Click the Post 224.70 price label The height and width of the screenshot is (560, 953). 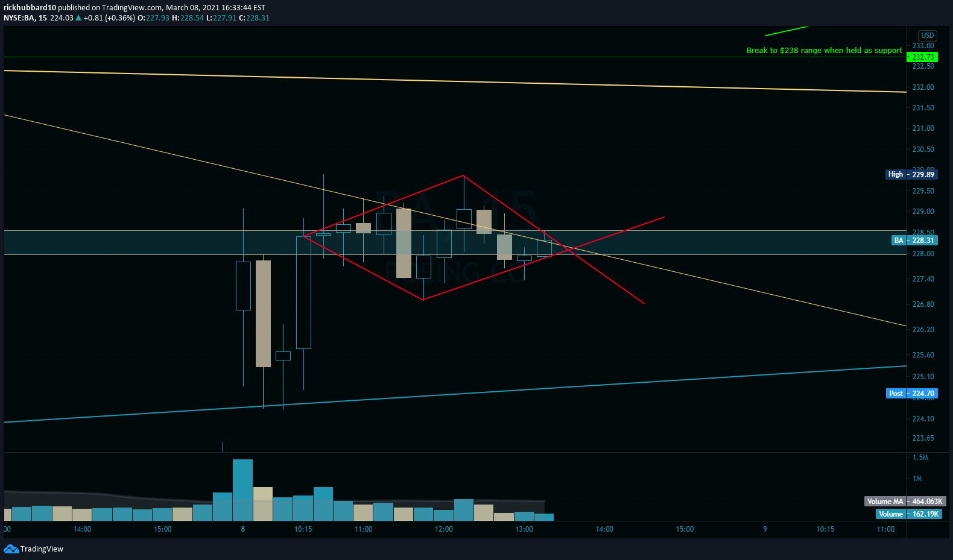[912, 394]
